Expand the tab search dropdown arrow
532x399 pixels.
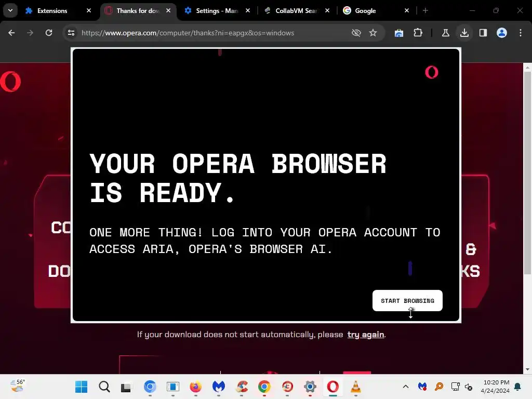point(10,10)
